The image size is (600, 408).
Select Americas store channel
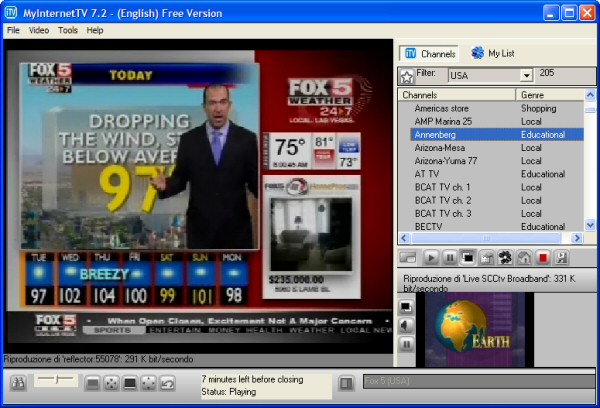coord(441,108)
